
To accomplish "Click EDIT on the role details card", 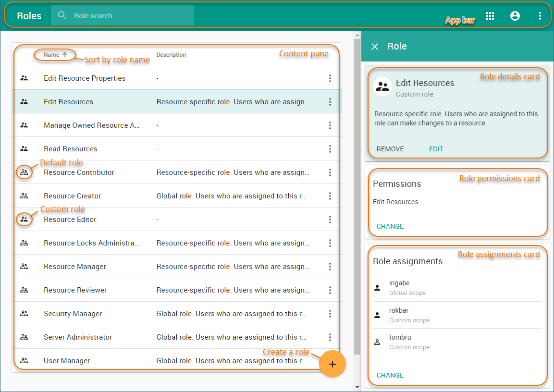I will [436, 149].
